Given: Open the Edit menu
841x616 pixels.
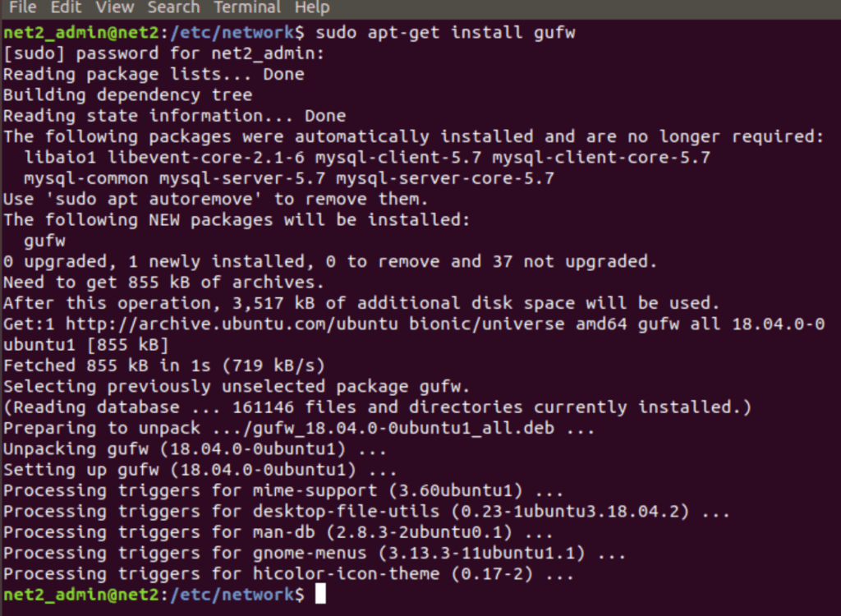Looking at the screenshot, I should point(66,8).
